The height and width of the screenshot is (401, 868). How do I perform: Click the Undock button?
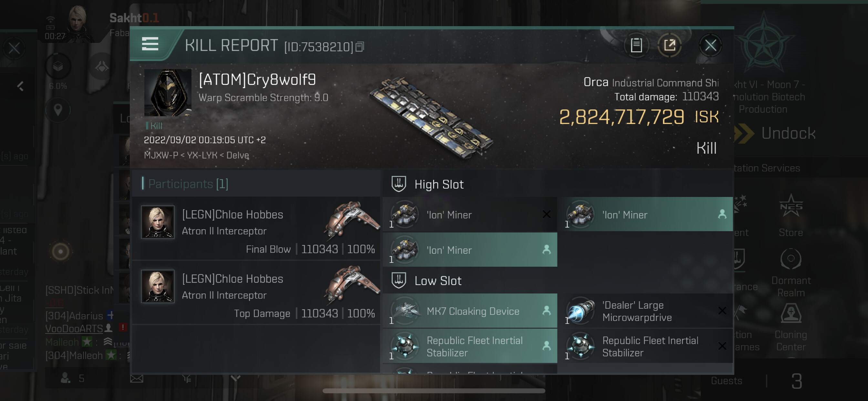pyautogui.click(x=776, y=133)
